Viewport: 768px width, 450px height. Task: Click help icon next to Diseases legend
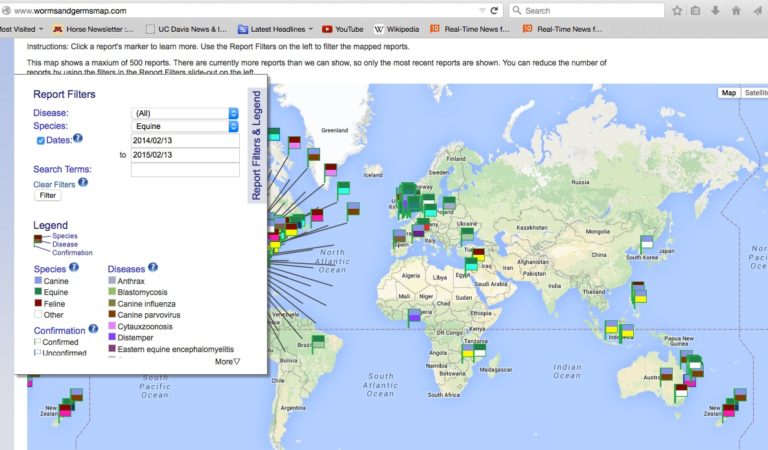[x=153, y=267]
